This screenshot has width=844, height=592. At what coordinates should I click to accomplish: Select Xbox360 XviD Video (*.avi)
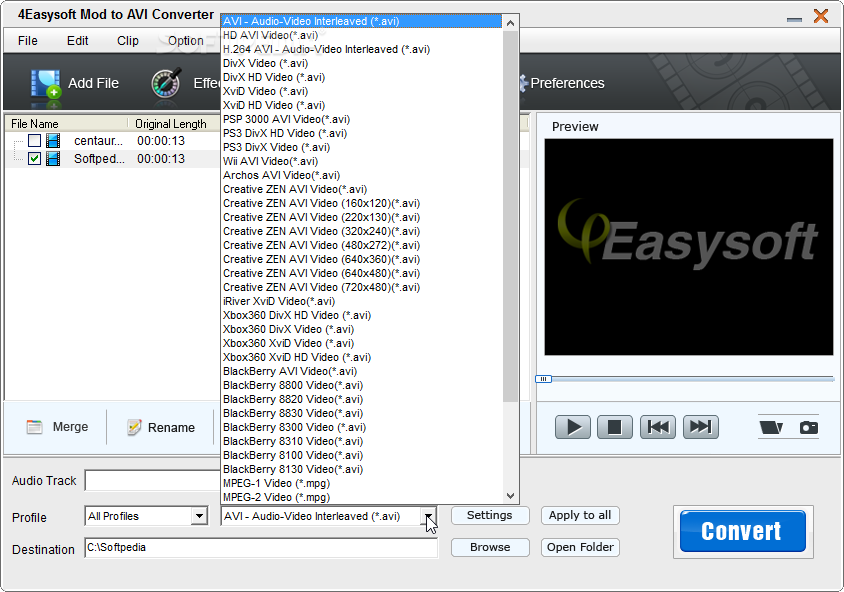[x=362, y=343]
